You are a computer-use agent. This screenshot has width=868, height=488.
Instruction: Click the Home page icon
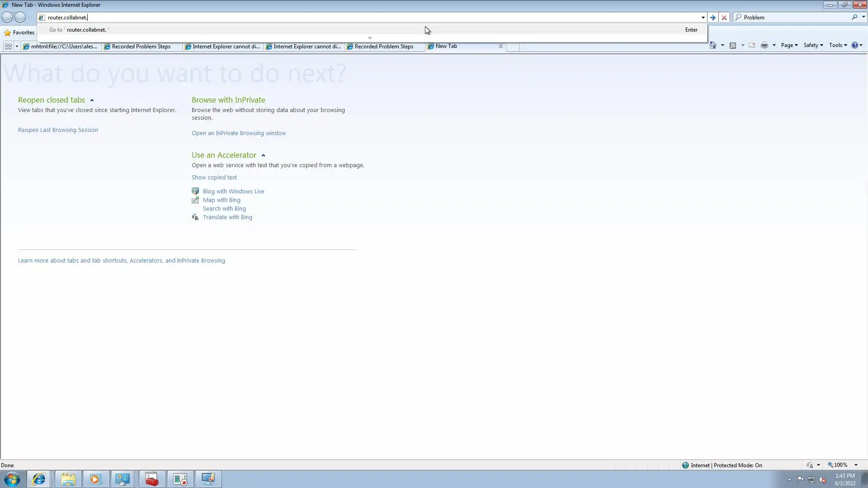pos(713,45)
